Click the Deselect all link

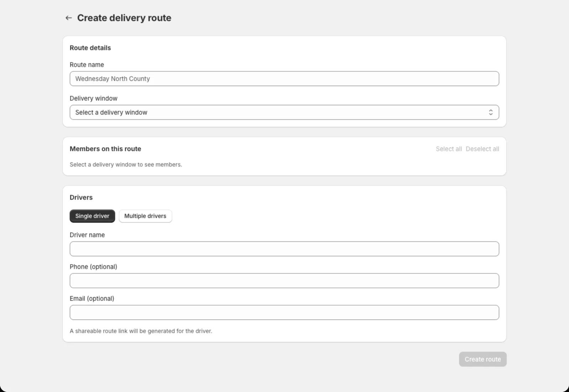click(x=482, y=149)
